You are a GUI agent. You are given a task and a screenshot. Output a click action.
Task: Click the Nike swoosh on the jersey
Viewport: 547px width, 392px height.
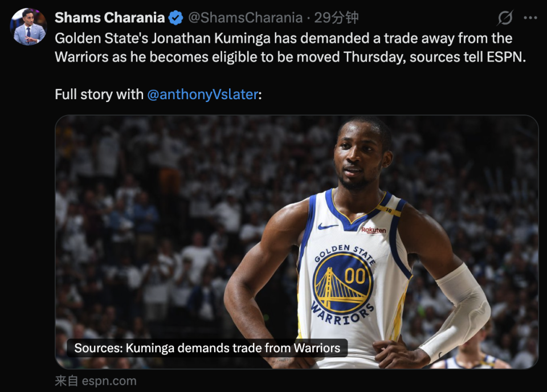pos(328,227)
